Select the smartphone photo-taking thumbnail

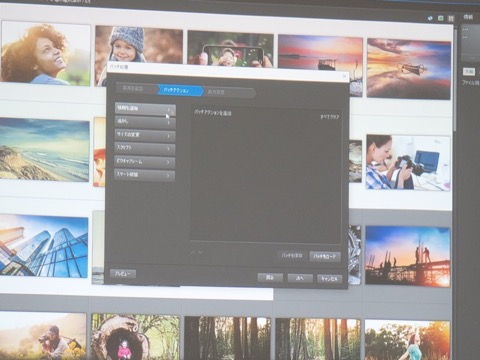coord(231,49)
